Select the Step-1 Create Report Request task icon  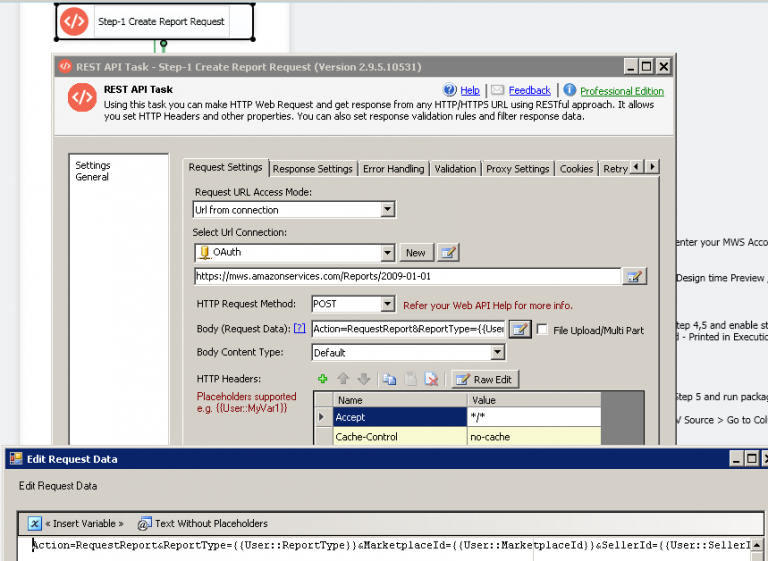click(74, 22)
